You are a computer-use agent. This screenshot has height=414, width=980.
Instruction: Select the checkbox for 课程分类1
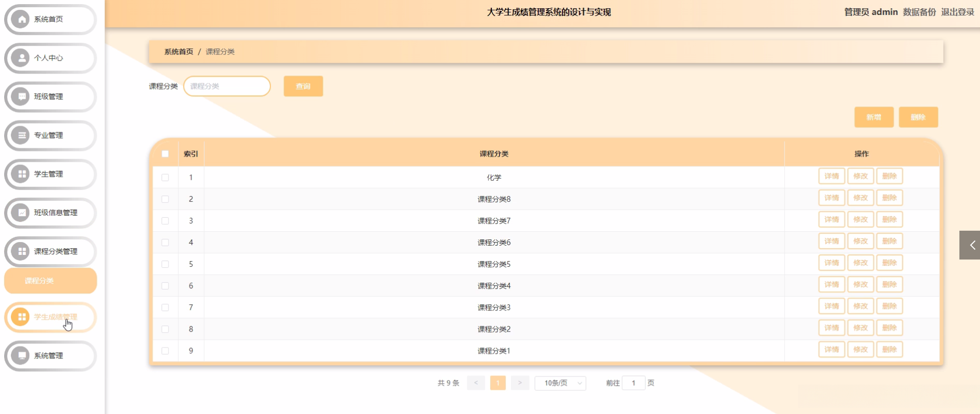coord(165,351)
